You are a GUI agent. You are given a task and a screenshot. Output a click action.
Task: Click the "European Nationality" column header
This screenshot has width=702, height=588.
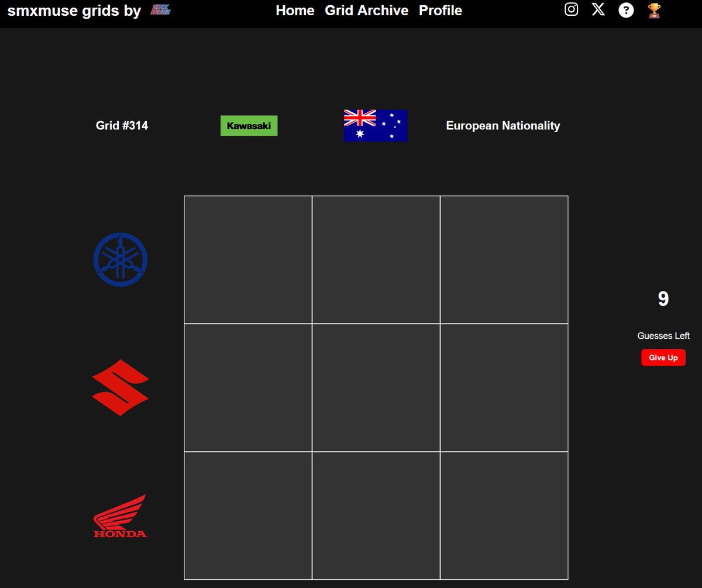[503, 126]
